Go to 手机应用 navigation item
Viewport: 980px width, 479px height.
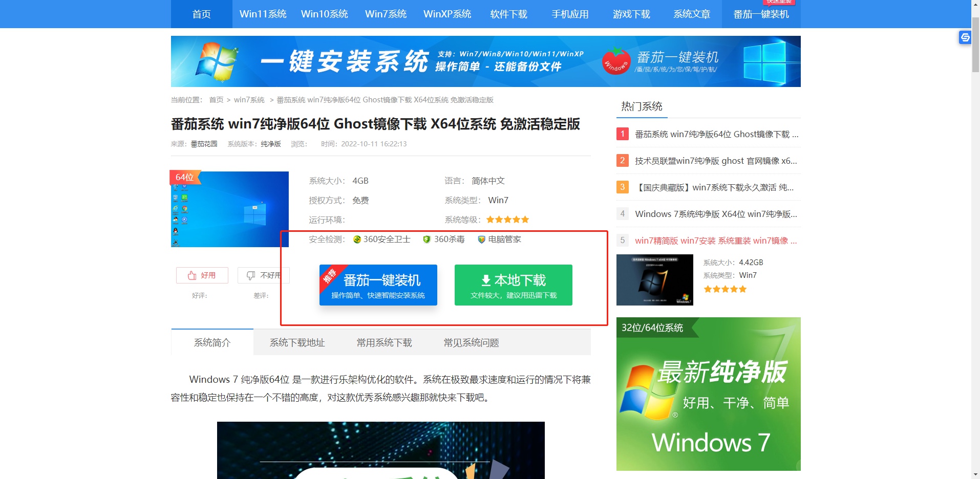[x=570, y=14]
